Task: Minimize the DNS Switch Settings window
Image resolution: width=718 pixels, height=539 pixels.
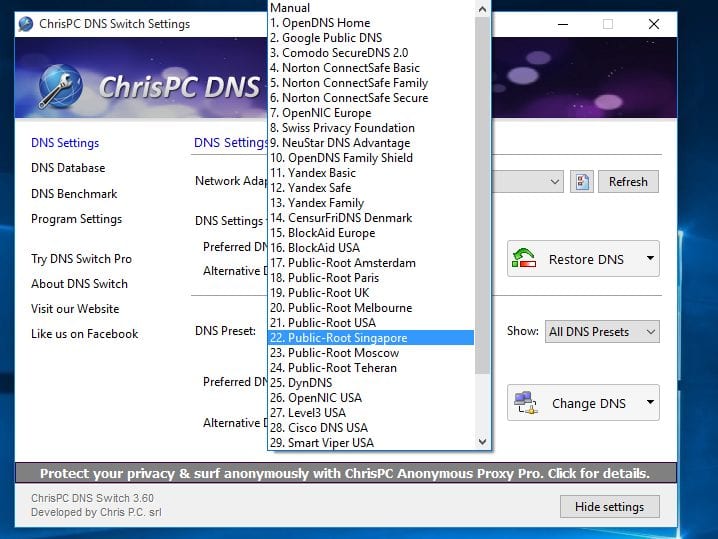Action: [563, 24]
